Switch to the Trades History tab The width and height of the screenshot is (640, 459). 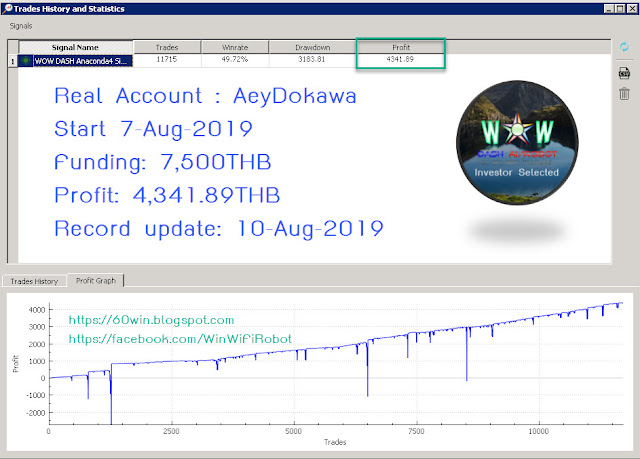pos(34,281)
